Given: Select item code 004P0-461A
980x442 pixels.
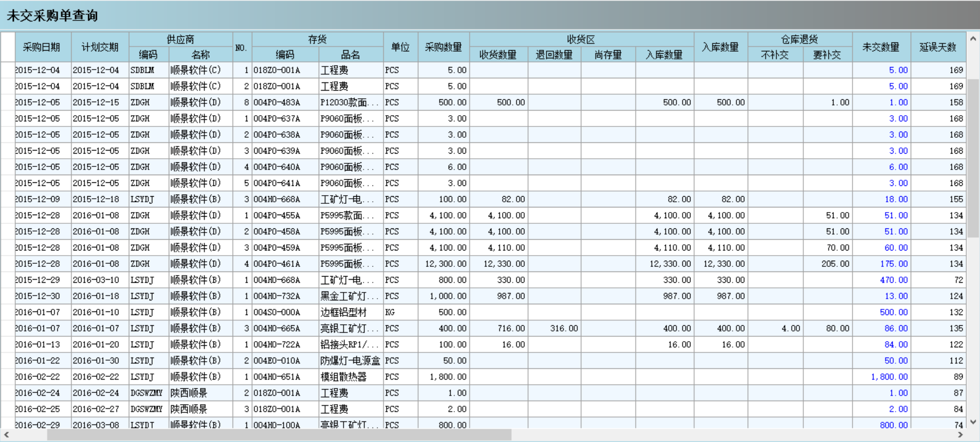Looking at the screenshot, I should tap(285, 264).
